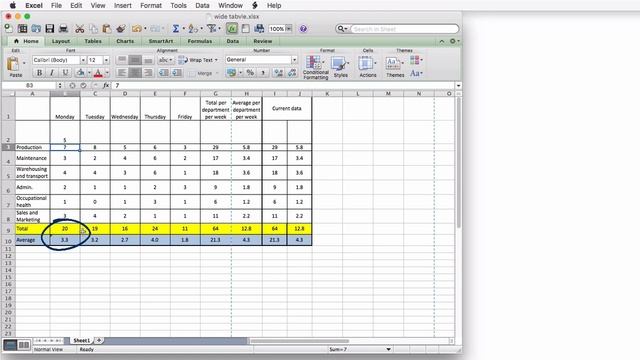Open the General number format dropdown
The image size is (640, 360).
pos(294,60)
